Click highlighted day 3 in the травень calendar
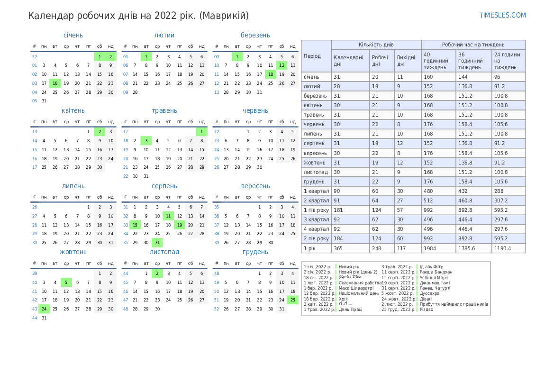The image size is (554, 392). 146,141
